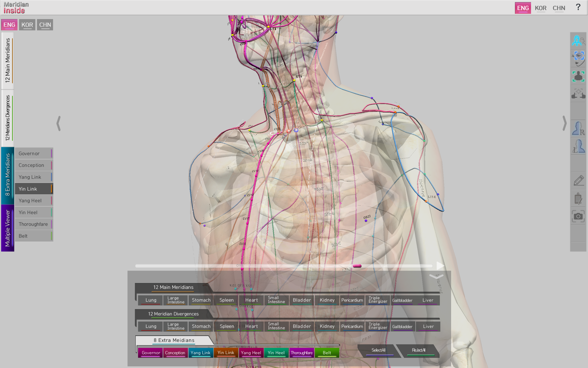Viewport: 588px width, 368px height.
Task: Toggle the magenta Governor button
Action: [x=151, y=353]
